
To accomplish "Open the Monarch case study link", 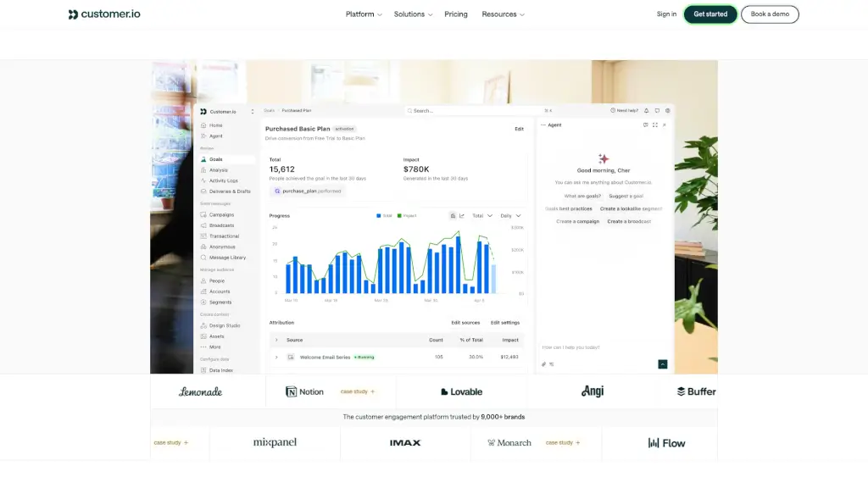I will [x=563, y=442].
